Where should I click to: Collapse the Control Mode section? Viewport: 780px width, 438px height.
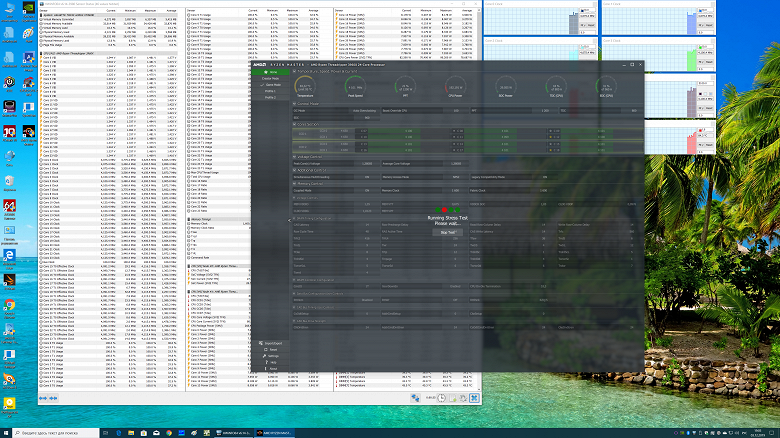294,104
